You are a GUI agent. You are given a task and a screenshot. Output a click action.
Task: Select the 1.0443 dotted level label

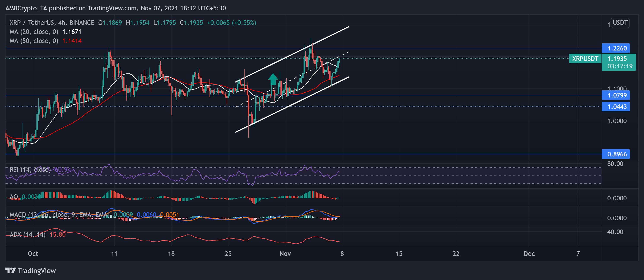pos(616,107)
